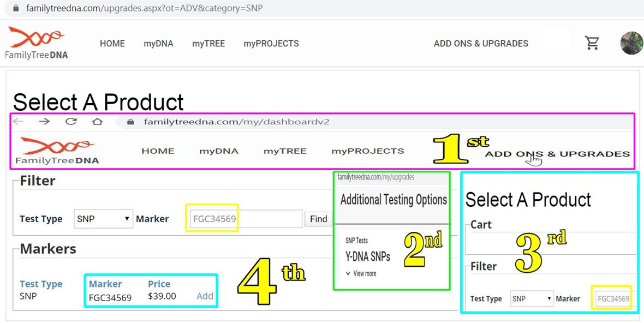The width and height of the screenshot is (644, 323).
Task: Reload page using inset refresh icon
Action: (x=71, y=122)
